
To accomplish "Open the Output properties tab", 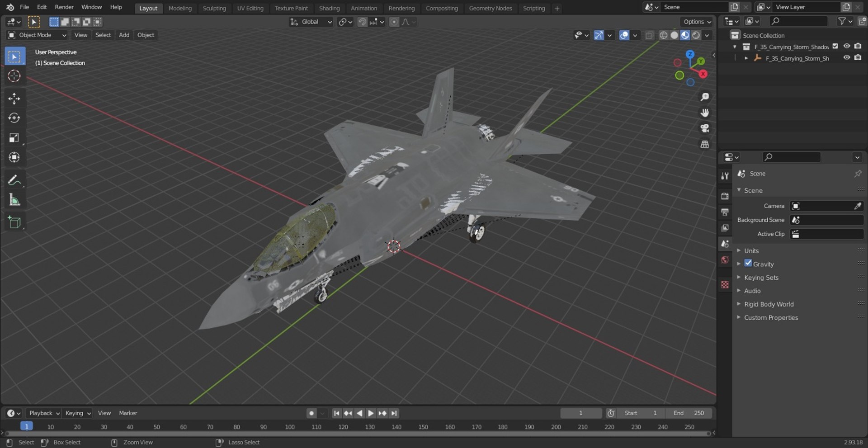I will point(725,212).
